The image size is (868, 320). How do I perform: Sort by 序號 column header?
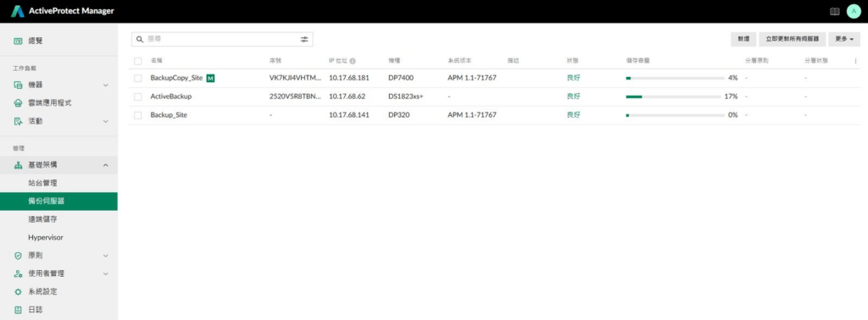275,61
